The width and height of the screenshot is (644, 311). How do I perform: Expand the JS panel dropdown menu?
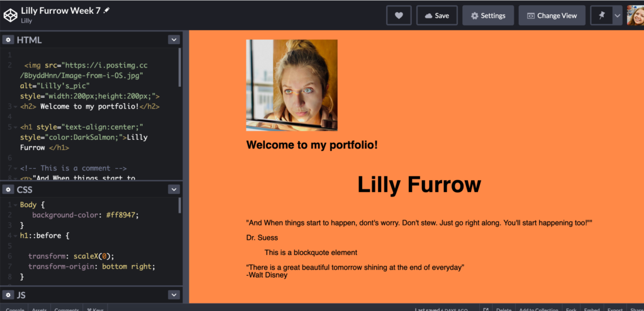pos(174,295)
